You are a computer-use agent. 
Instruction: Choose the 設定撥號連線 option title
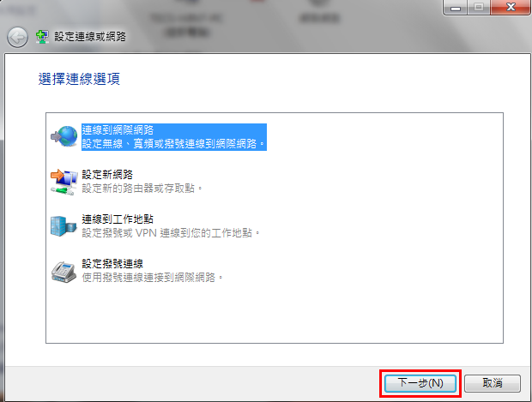coord(112,264)
